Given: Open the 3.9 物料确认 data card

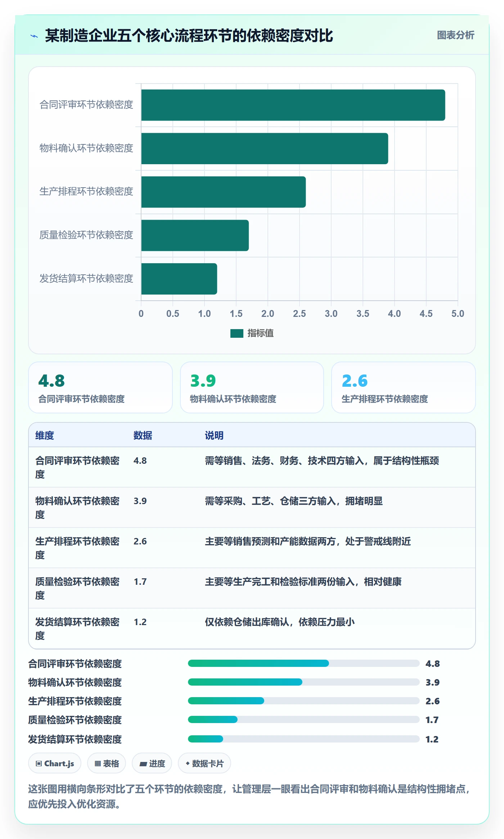Looking at the screenshot, I should pyautogui.click(x=252, y=387).
